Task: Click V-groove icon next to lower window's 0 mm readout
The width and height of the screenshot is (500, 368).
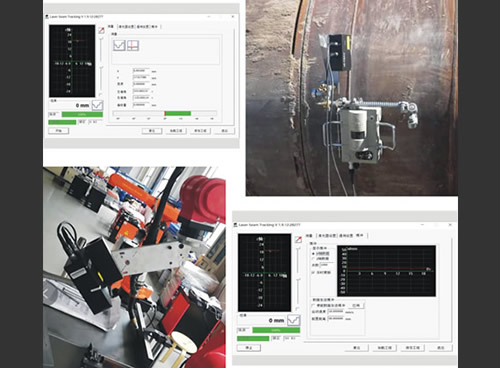Action: coord(294,320)
